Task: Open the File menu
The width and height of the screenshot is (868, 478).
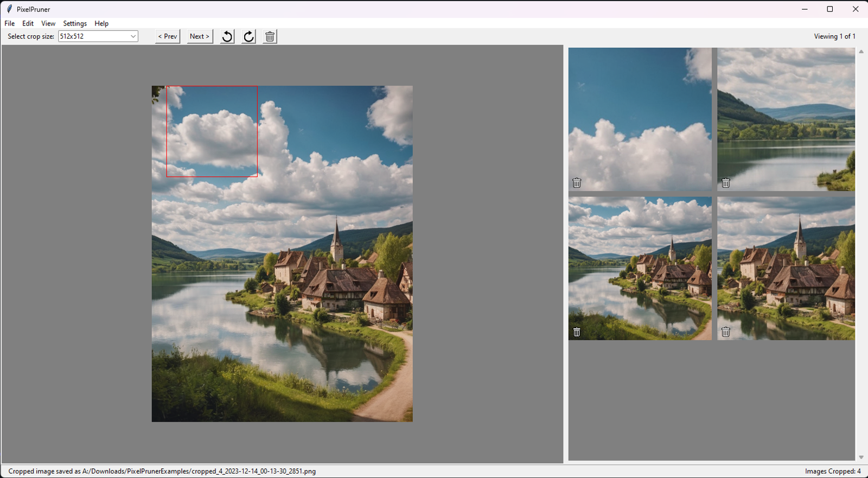Action: coord(10,23)
